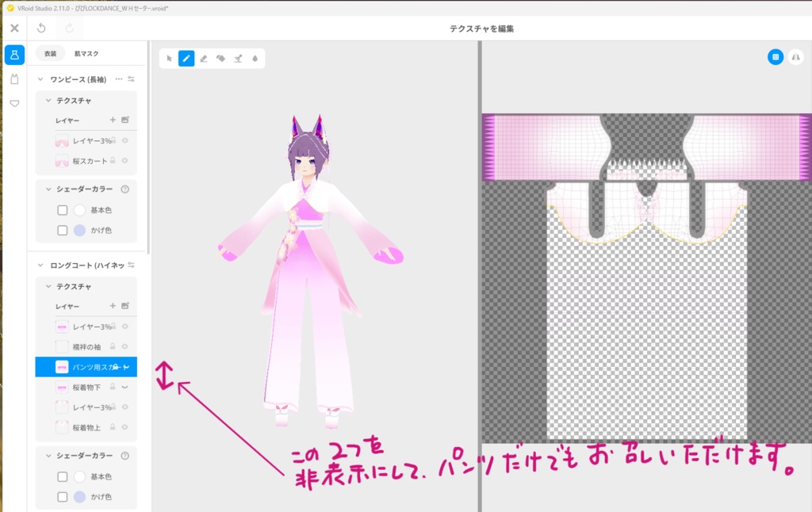Enable the 基本色 shader color checkbox
The height and width of the screenshot is (512, 812).
click(x=63, y=210)
